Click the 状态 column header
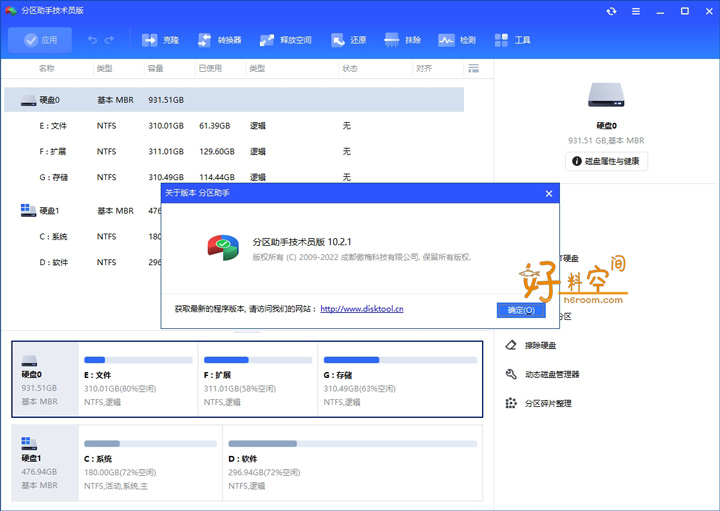The width and height of the screenshot is (720, 511). click(x=350, y=68)
